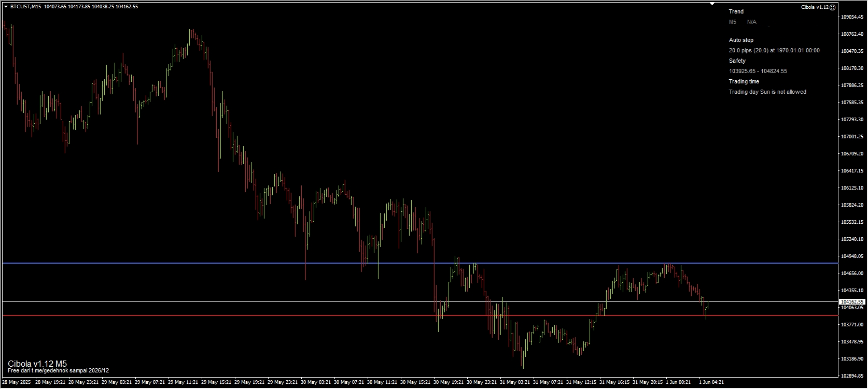The width and height of the screenshot is (868, 389).
Task: Click the Trend label in info panel
Action: [x=736, y=11]
